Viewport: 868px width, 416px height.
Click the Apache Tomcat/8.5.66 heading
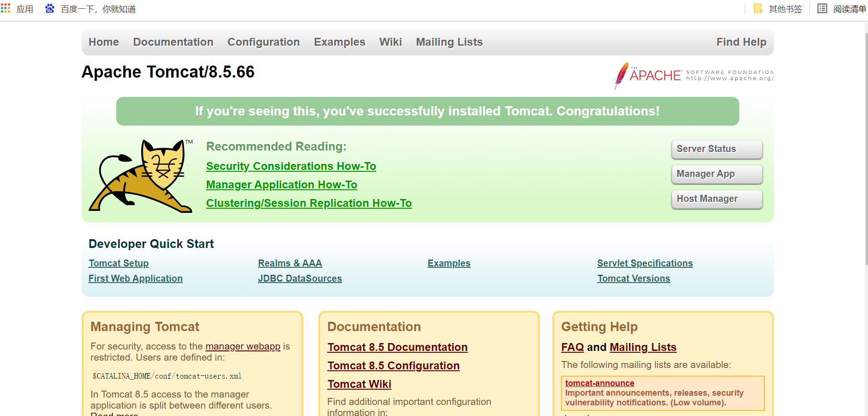click(x=168, y=72)
